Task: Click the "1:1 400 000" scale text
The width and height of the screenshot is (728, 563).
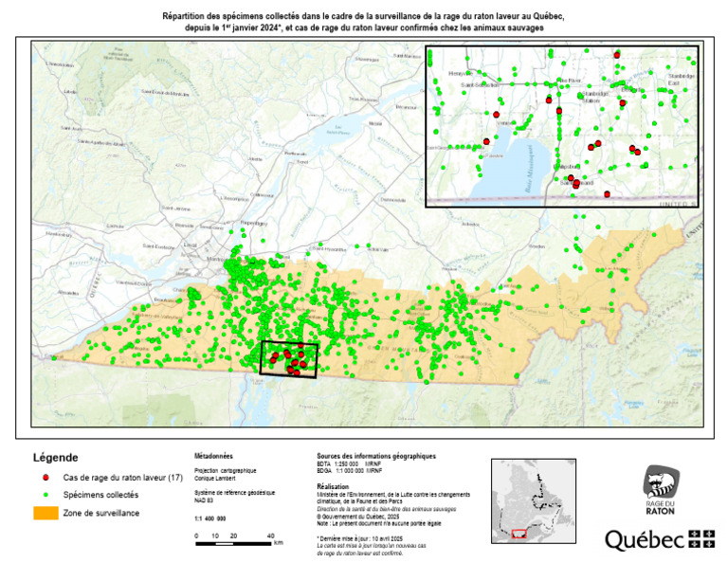Action: (209, 518)
